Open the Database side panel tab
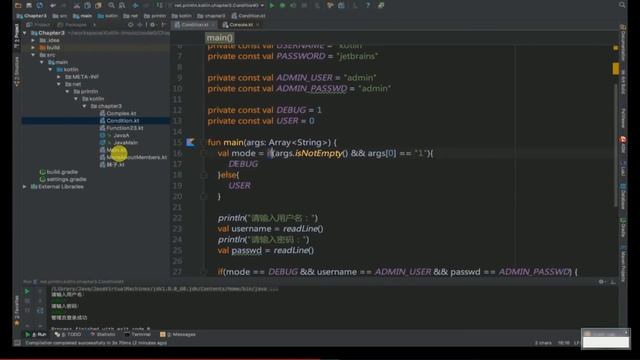The width and height of the screenshot is (640, 360). tap(623, 197)
